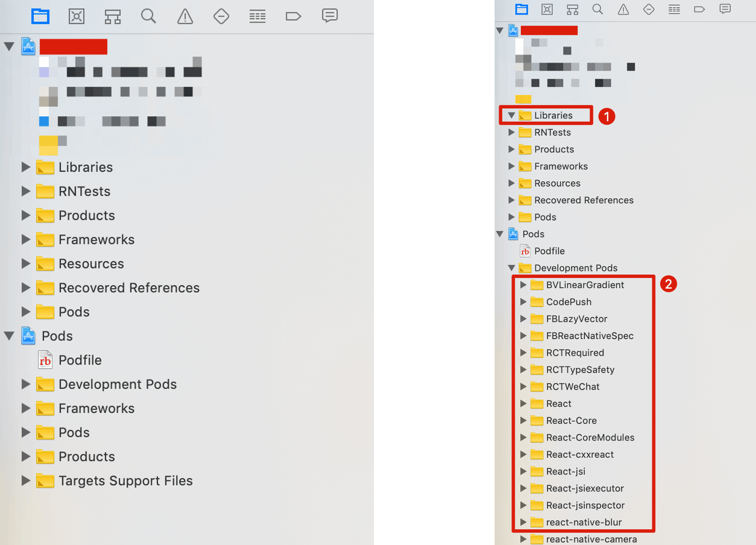Open Issue navigator in right panel
This screenshot has width=756, height=545.
pos(623,9)
